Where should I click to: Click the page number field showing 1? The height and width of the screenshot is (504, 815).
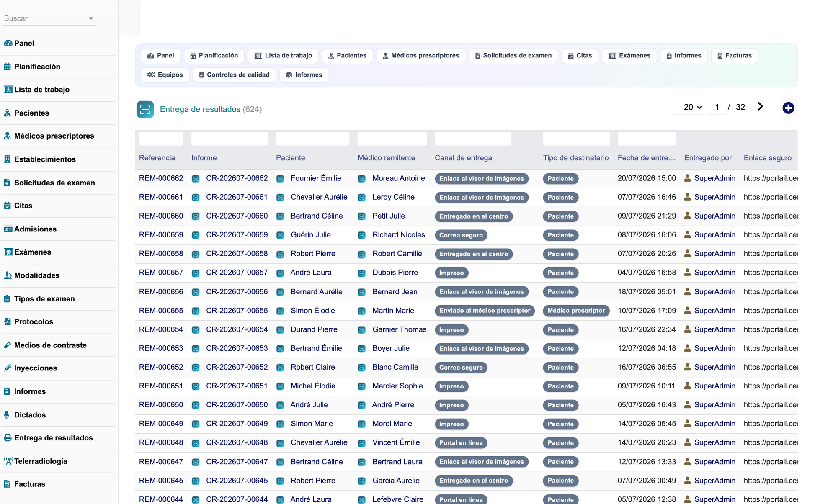tap(717, 107)
